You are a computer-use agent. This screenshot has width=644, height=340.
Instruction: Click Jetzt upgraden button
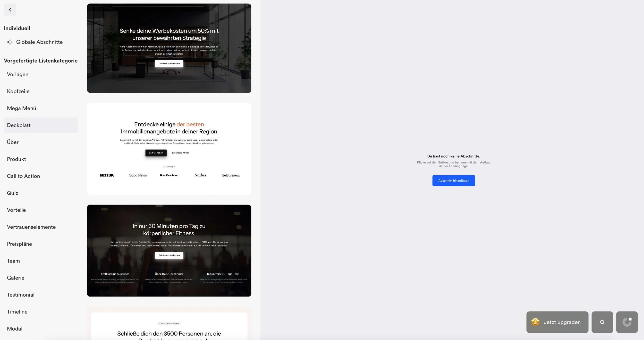pyautogui.click(x=562, y=322)
